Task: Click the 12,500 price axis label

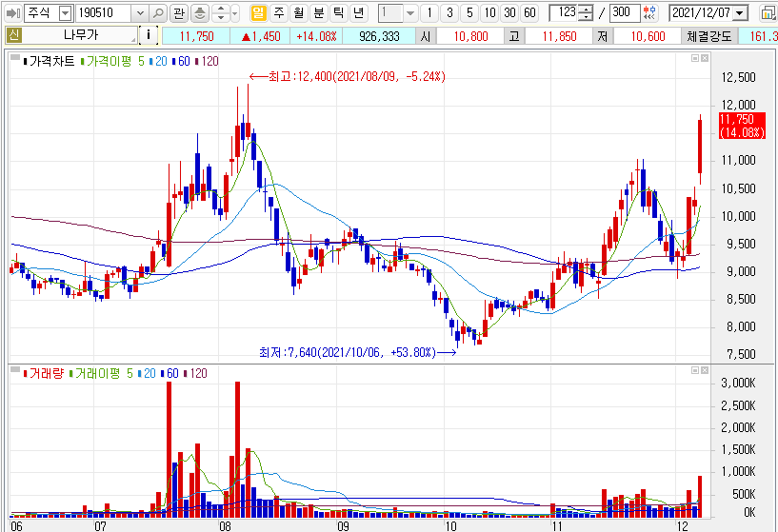Action: (x=738, y=77)
